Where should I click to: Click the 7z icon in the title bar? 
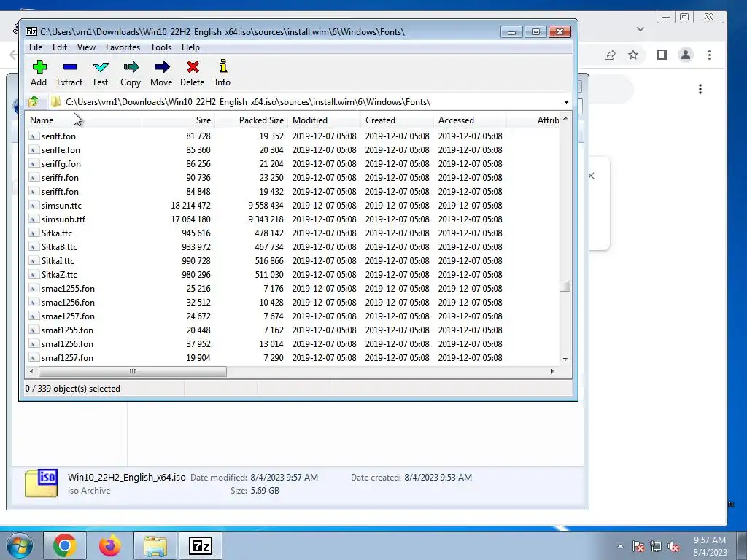[31, 31]
